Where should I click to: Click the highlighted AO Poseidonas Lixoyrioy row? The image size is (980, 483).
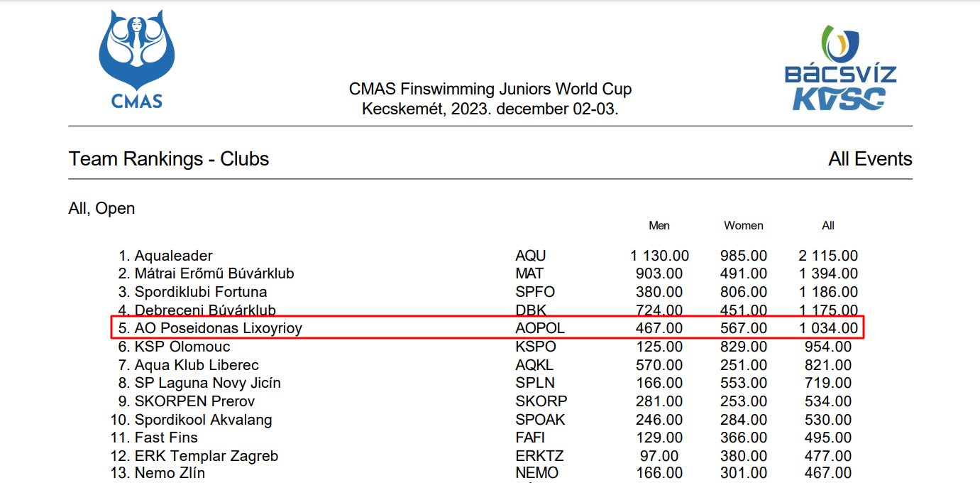pyautogui.click(x=488, y=328)
